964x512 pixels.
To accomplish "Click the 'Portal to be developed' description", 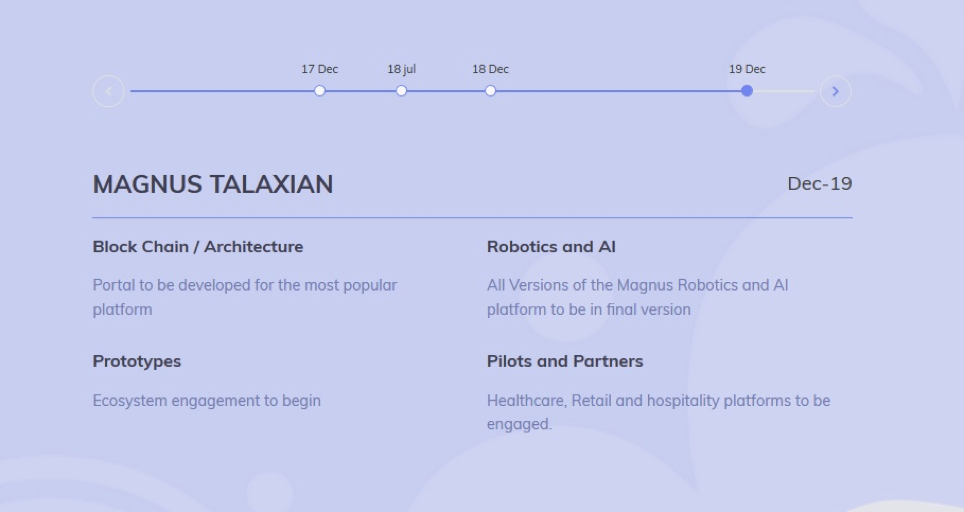I will coord(245,297).
